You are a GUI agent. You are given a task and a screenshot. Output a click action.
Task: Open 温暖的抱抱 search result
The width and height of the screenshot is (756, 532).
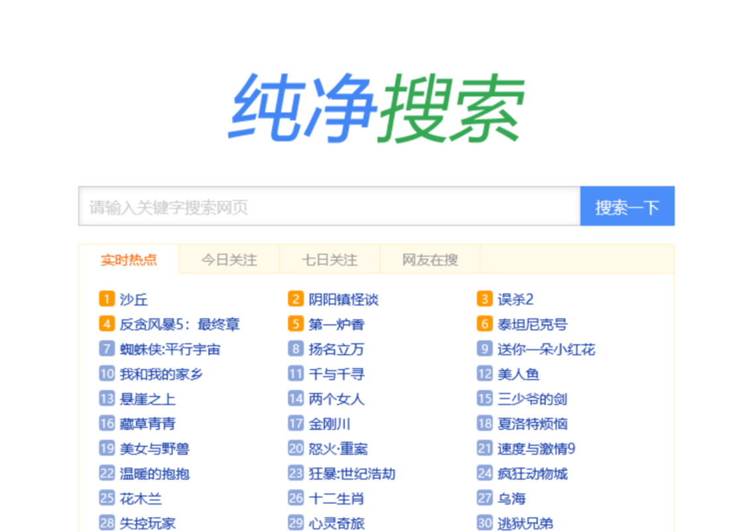click(x=155, y=474)
